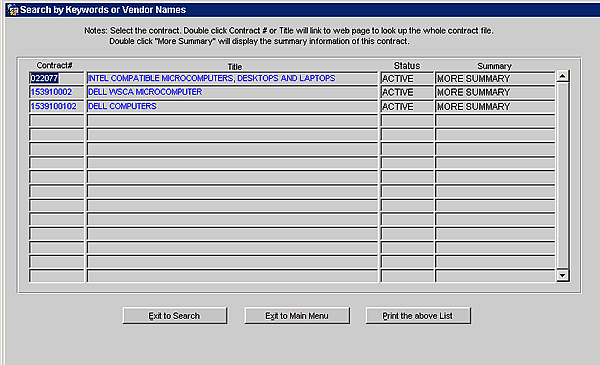600x365 pixels.
Task: Open the Dell Computers contract title
Action: (232, 106)
